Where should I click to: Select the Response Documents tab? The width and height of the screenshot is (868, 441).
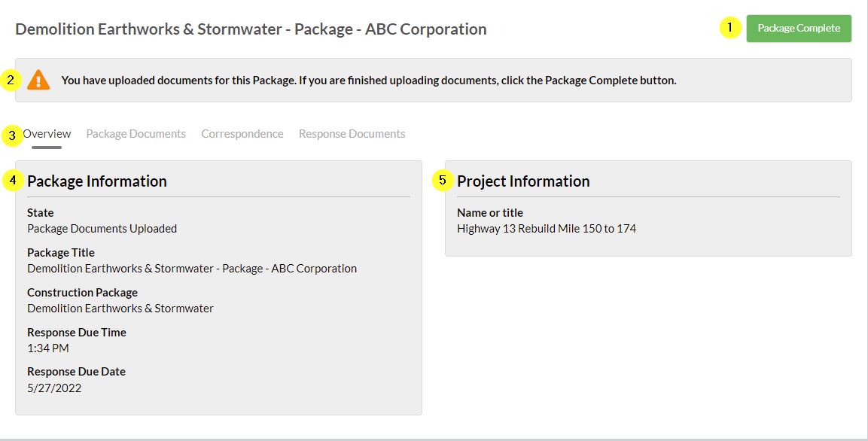click(x=352, y=133)
